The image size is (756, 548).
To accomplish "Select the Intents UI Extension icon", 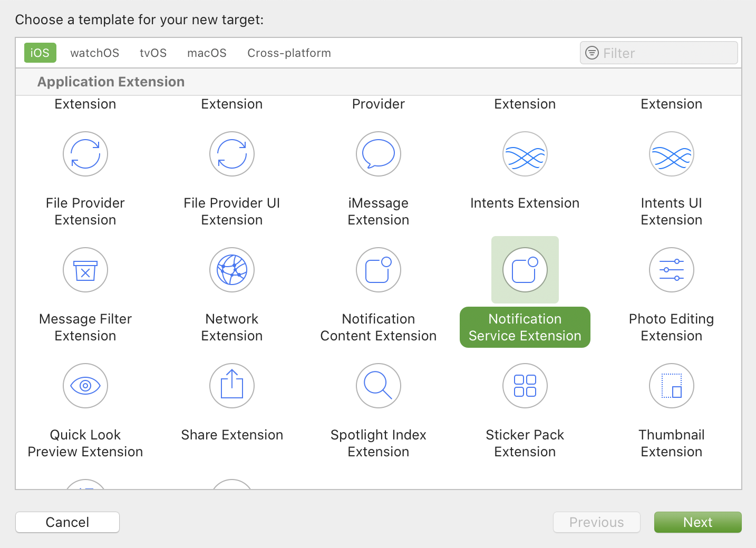I will (x=672, y=154).
